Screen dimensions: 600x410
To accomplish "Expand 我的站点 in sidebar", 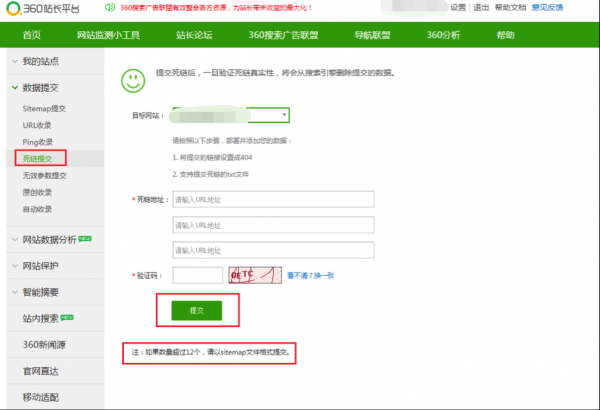I will coord(51,62).
